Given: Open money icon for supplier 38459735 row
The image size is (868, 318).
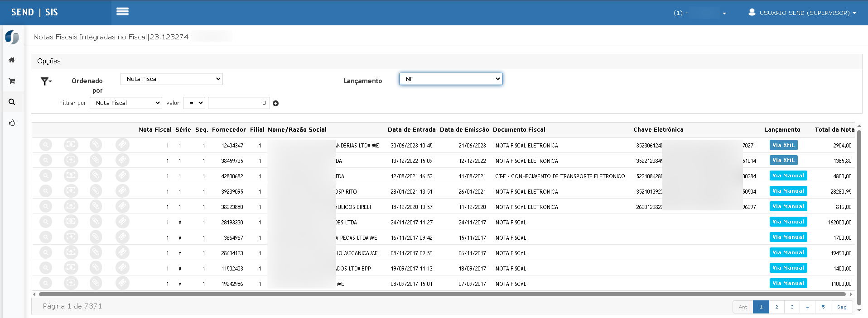Looking at the screenshot, I should (x=71, y=161).
